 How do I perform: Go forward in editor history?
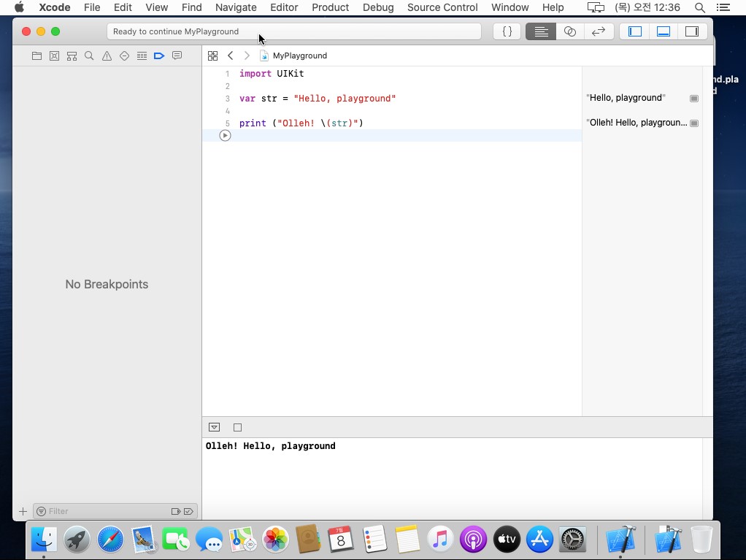[247, 55]
